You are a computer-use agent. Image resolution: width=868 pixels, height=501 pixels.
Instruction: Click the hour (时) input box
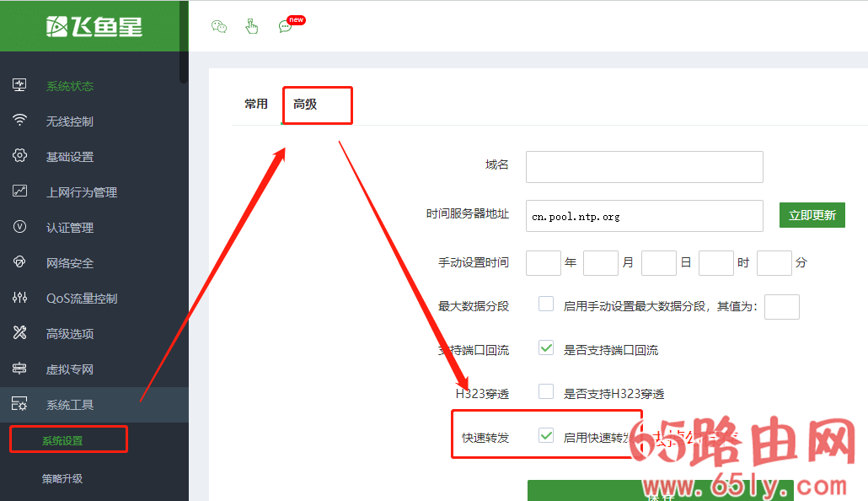716,262
